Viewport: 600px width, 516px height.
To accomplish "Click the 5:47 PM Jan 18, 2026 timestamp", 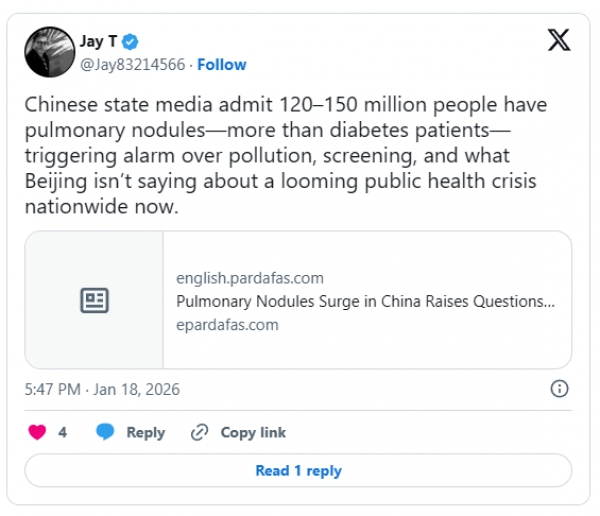I will (x=103, y=389).
